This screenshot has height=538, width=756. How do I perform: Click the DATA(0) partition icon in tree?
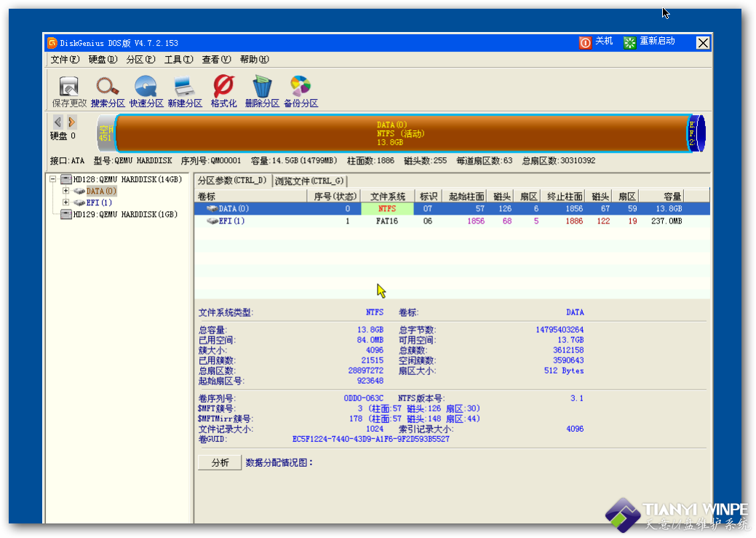coord(79,191)
